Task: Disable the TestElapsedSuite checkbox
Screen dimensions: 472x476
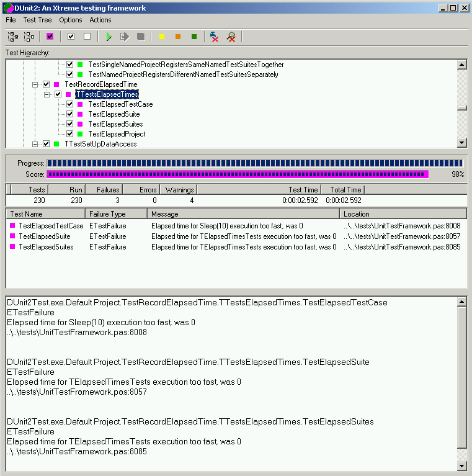Action: pos(69,114)
